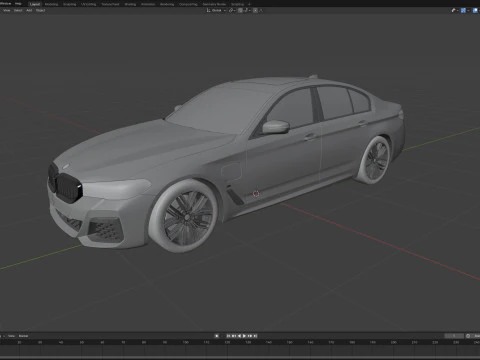Viewport: 480px width, 360px height.
Task: Switch to the Modeling workspace tab
Action: coord(51,4)
